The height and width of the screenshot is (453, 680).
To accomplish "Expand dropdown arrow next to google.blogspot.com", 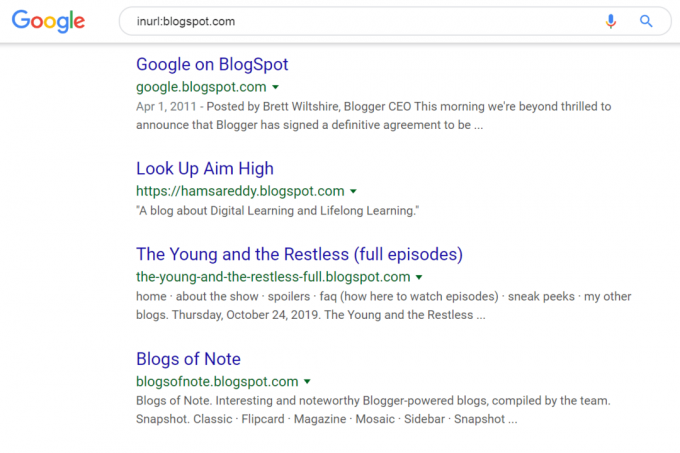I will (275, 87).
